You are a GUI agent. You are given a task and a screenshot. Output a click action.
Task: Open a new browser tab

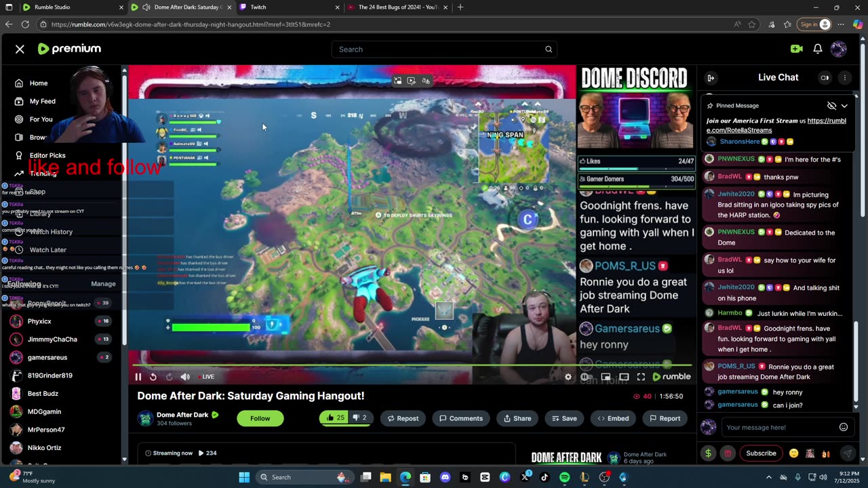[x=460, y=7]
